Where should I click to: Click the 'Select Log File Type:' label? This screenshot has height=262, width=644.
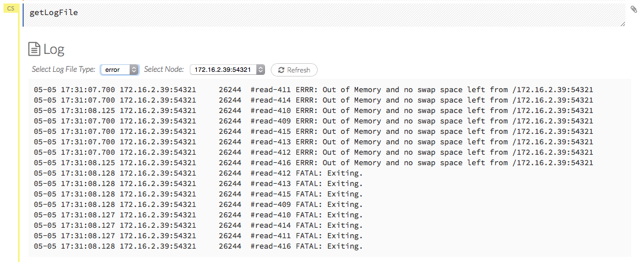(x=64, y=70)
